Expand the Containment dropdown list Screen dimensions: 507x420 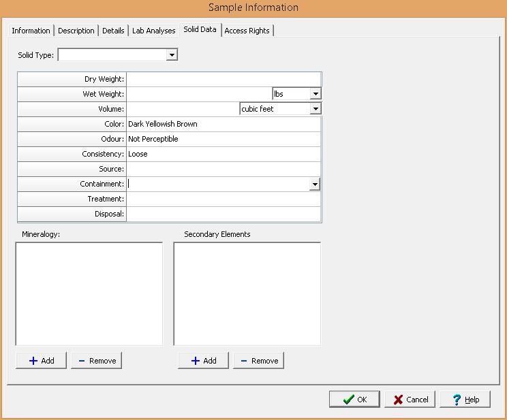pyautogui.click(x=315, y=184)
